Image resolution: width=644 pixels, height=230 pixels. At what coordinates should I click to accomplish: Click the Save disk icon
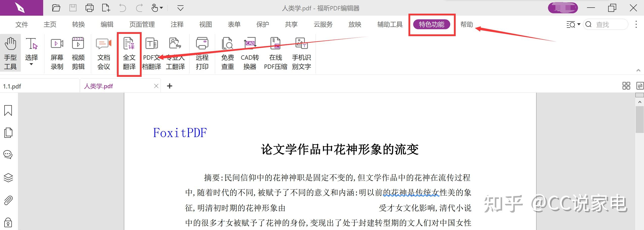[73, 8]
